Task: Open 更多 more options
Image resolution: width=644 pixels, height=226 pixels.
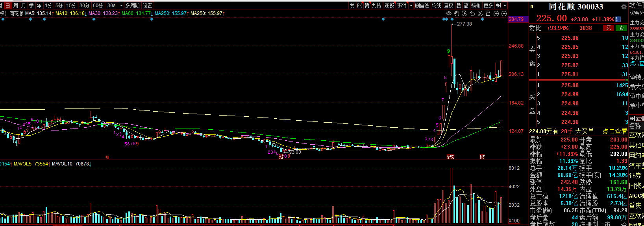Action: tap(488, 6)
